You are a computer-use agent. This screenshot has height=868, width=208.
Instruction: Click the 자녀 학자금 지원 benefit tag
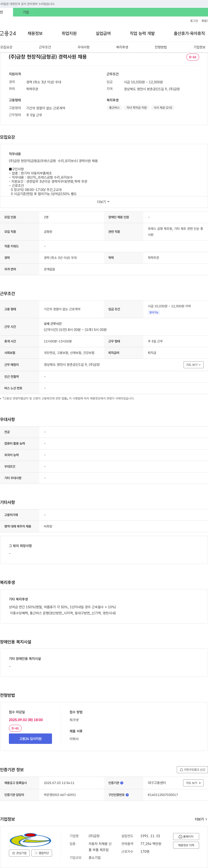pyautogui.click(x=137, y=108)
